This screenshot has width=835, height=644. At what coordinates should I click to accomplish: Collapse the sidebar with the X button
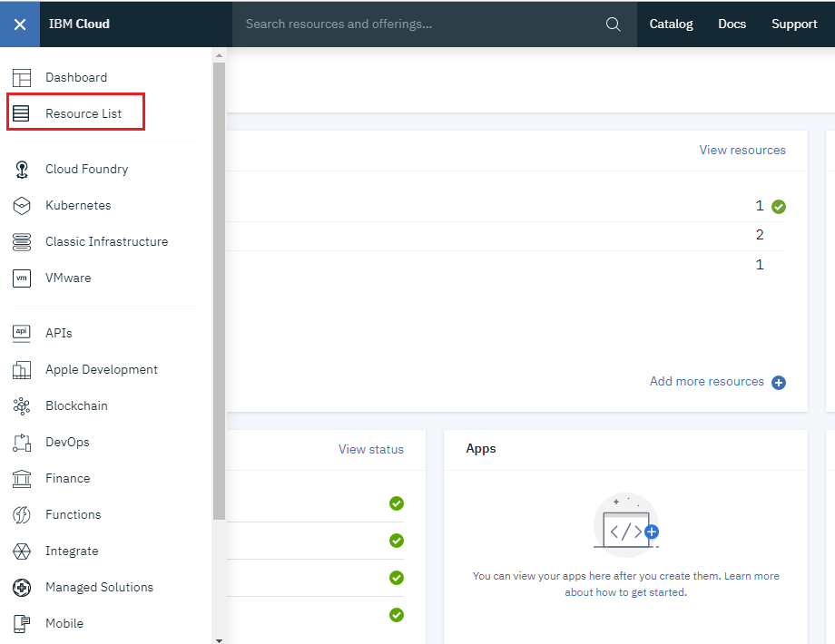[x=20, y=24]
